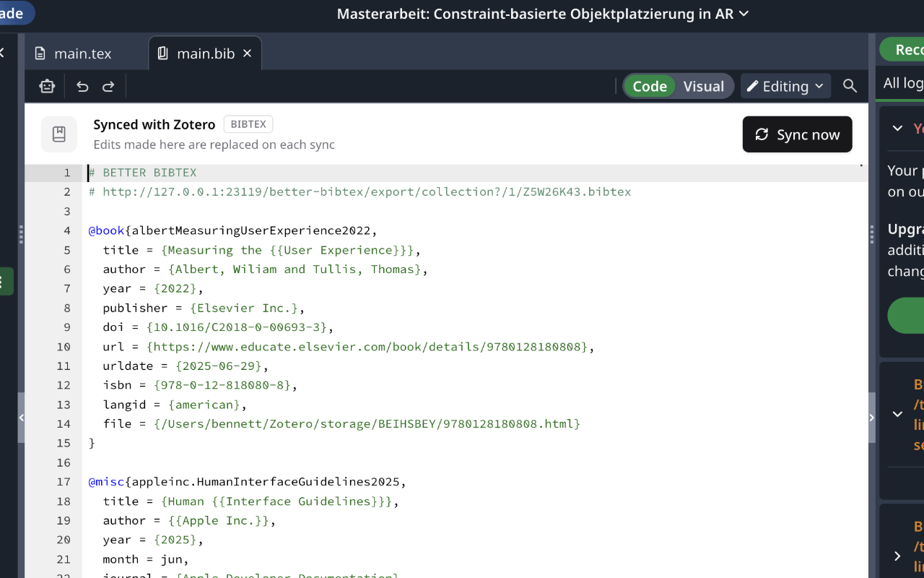The width and height of the screenshot is (924, 578).
Task: Collapse the red error entry in logs panel
Action: [897, 128]
